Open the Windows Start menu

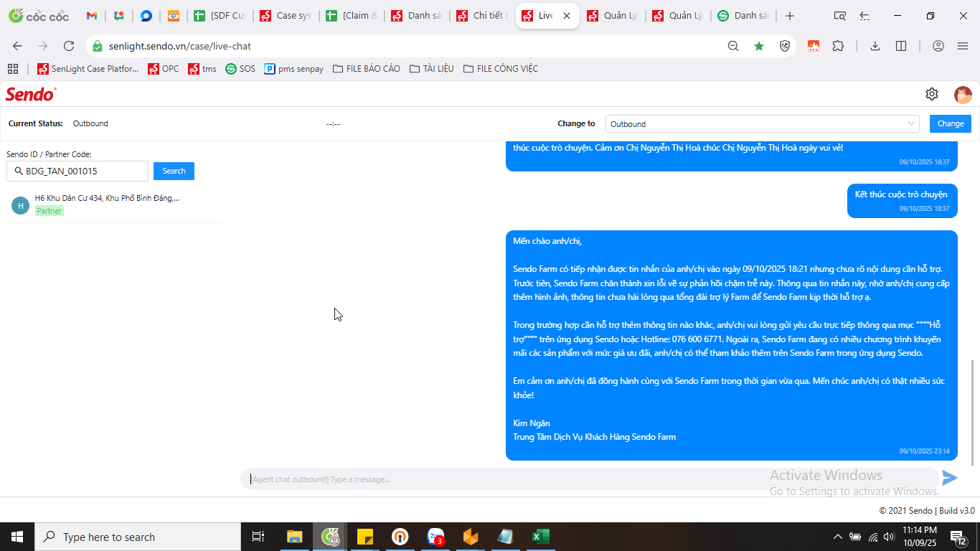pos(17,537)
